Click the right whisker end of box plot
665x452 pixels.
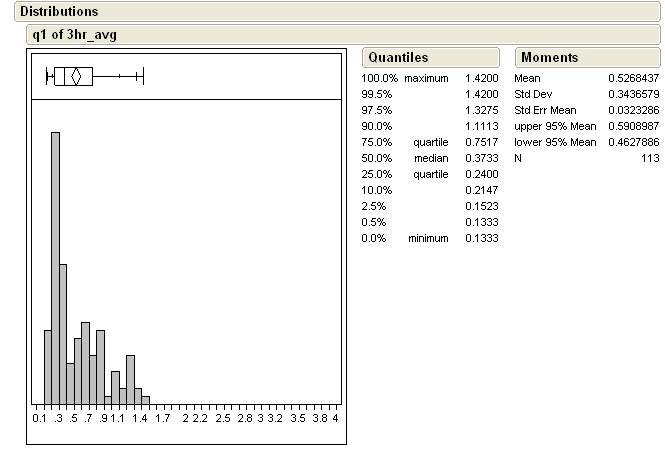point(144,76)
